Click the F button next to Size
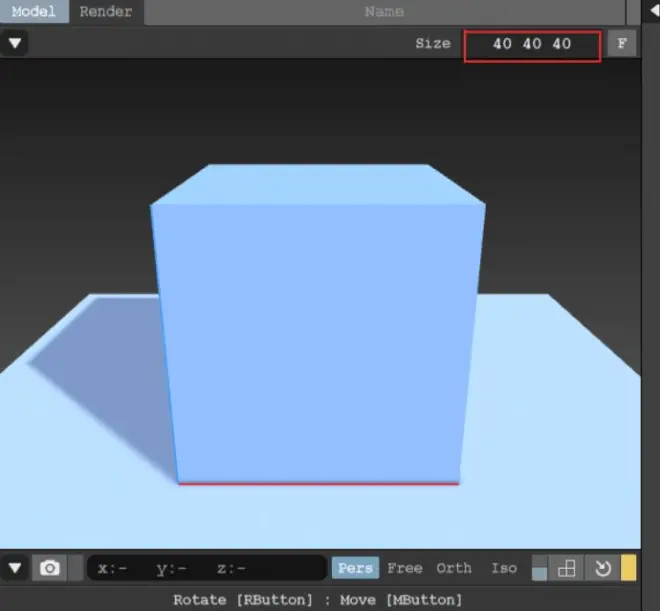Screen dimensions: 660x611 pyautogui.click(x=622, y=43)
